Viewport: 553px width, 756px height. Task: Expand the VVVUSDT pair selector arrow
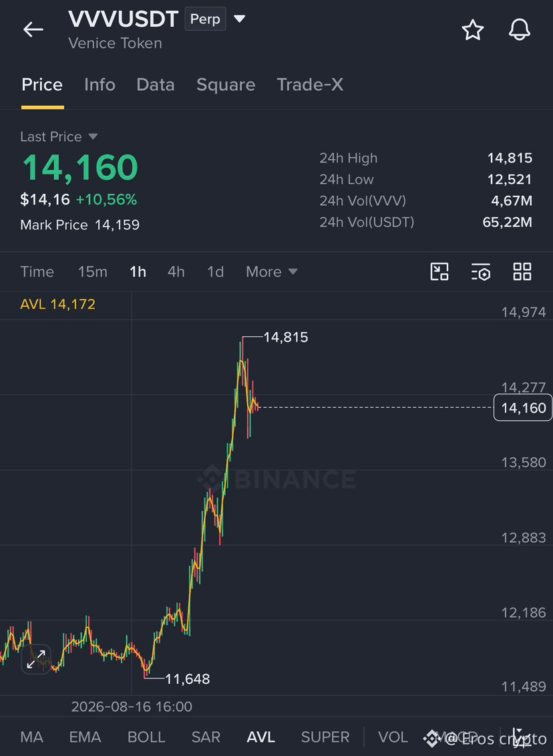[239, 19]
